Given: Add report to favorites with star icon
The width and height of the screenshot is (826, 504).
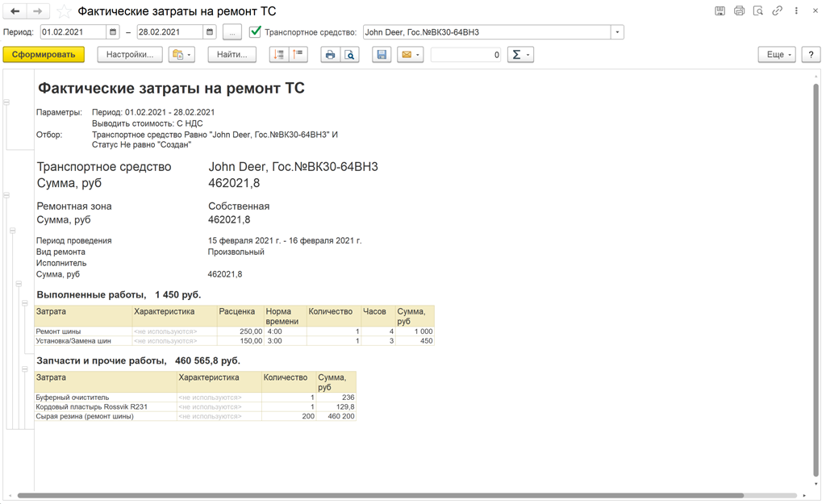Looking at the screenshot, I should tap(64, 12).
